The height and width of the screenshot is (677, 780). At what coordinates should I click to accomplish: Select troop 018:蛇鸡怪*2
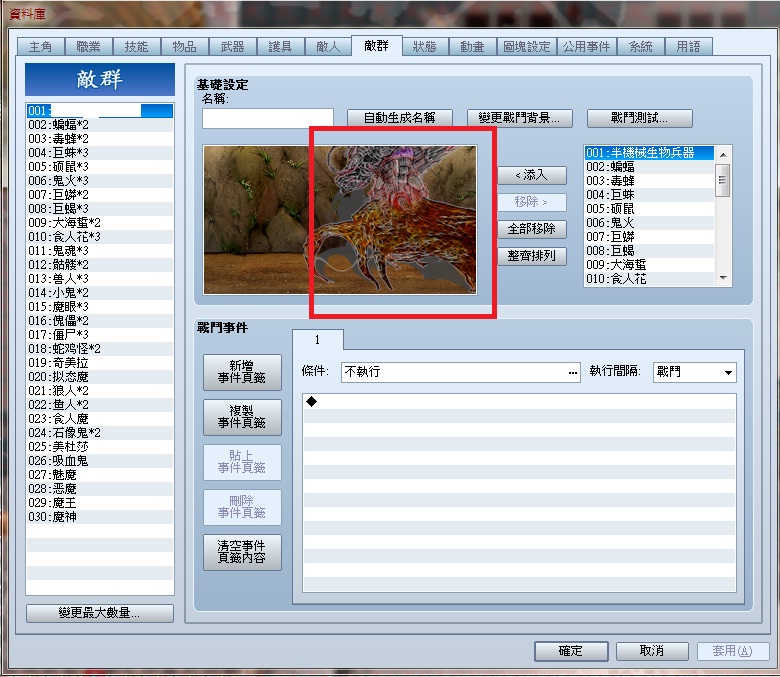tap(100, 349)
